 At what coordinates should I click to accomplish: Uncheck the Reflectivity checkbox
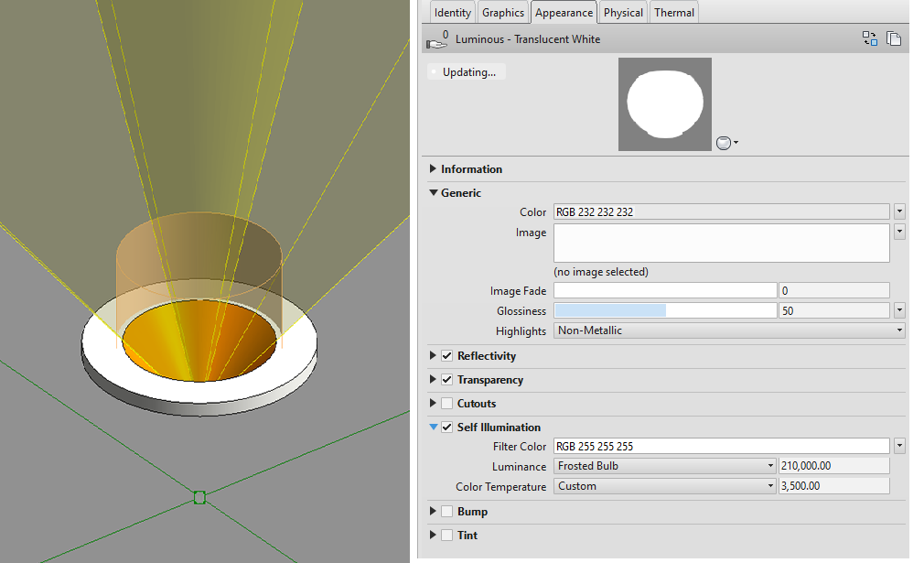[x=446, y=355]
